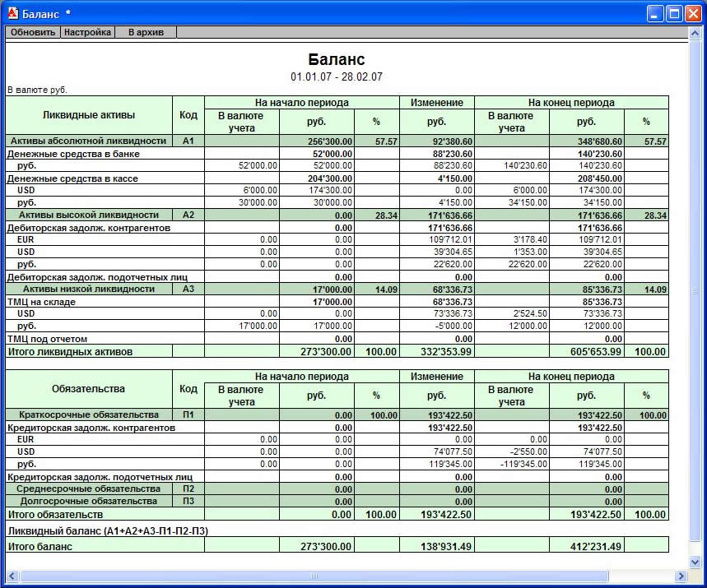Click horizontal scrollbar right arrow

(x=681, y=576)
